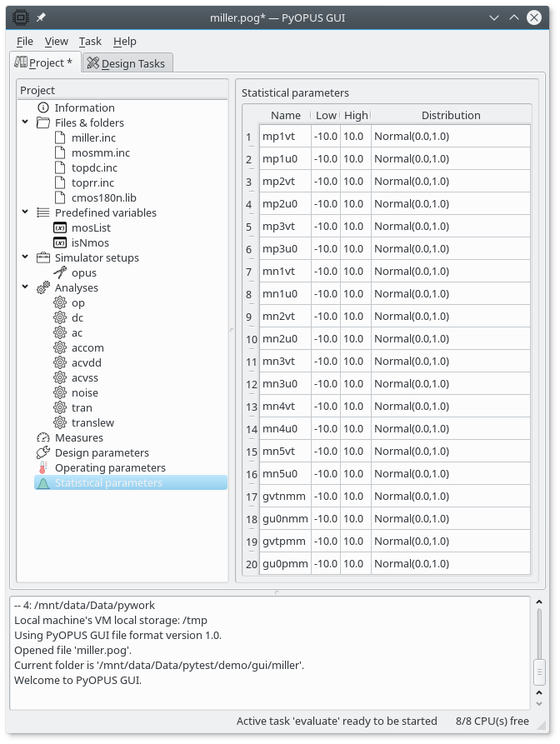Click the Measures gauge icon
The height and width of the screenshot is (744, 560).
point(43,437)
